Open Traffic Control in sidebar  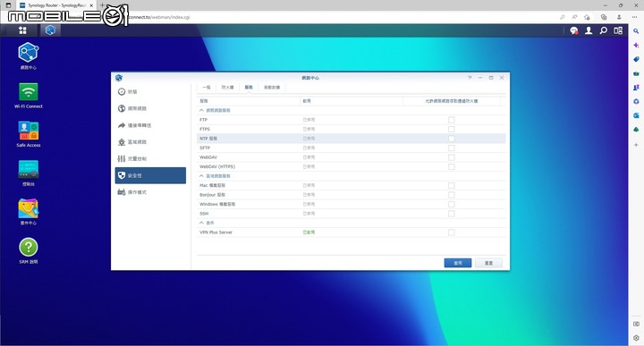(x=150, y=159)
